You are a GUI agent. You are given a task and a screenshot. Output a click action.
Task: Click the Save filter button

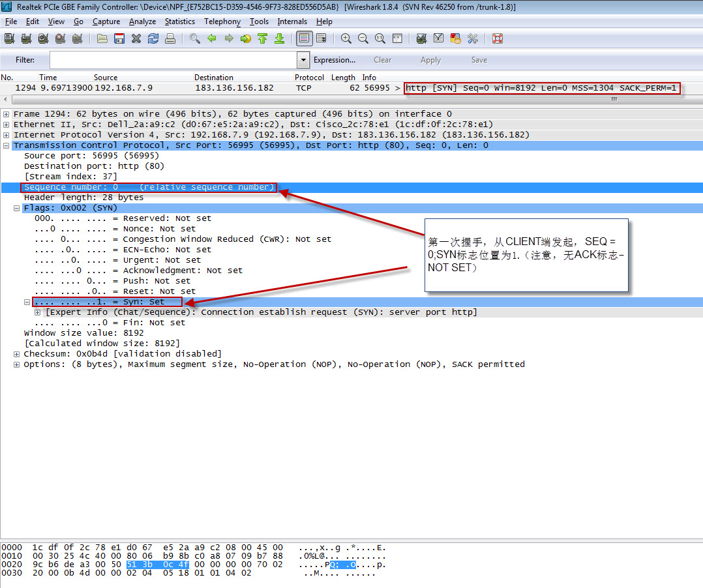pyautogui.click(x=479, y=60)
